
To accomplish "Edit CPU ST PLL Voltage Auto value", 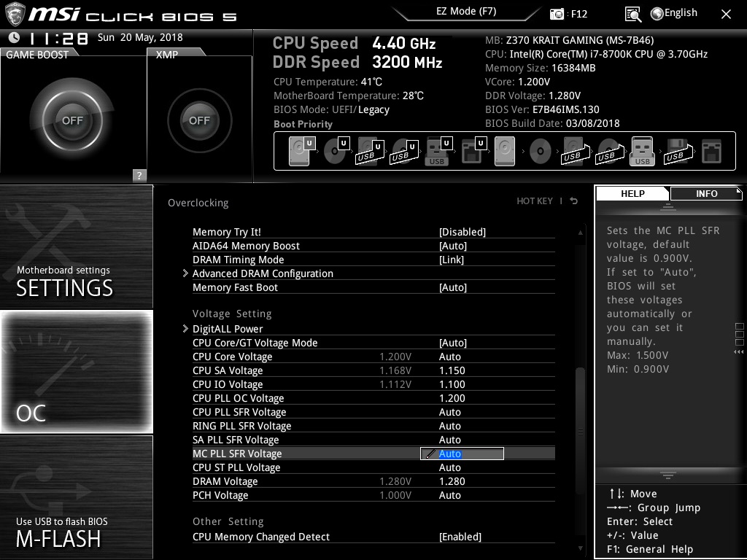I will click(449, 467).
